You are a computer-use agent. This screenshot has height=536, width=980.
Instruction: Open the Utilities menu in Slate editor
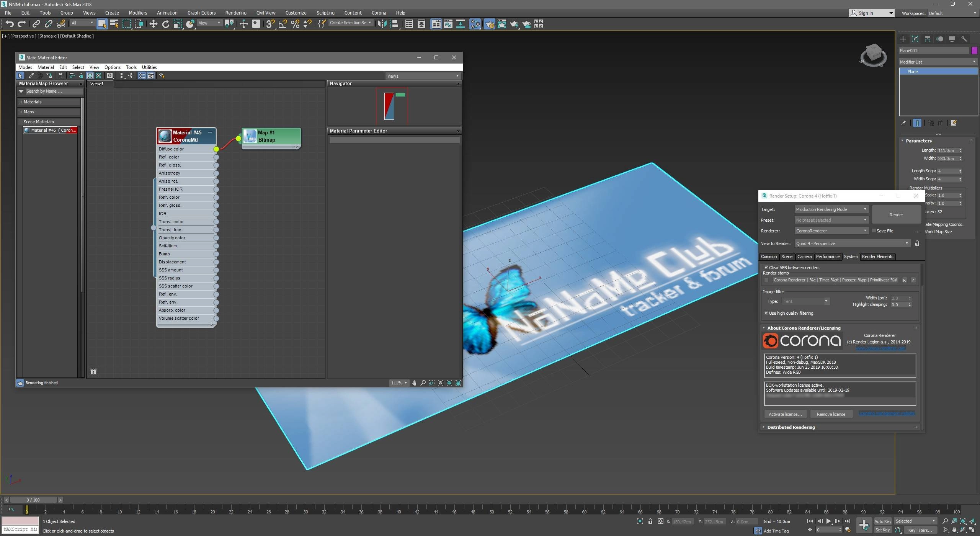click(x=149, y=67)
